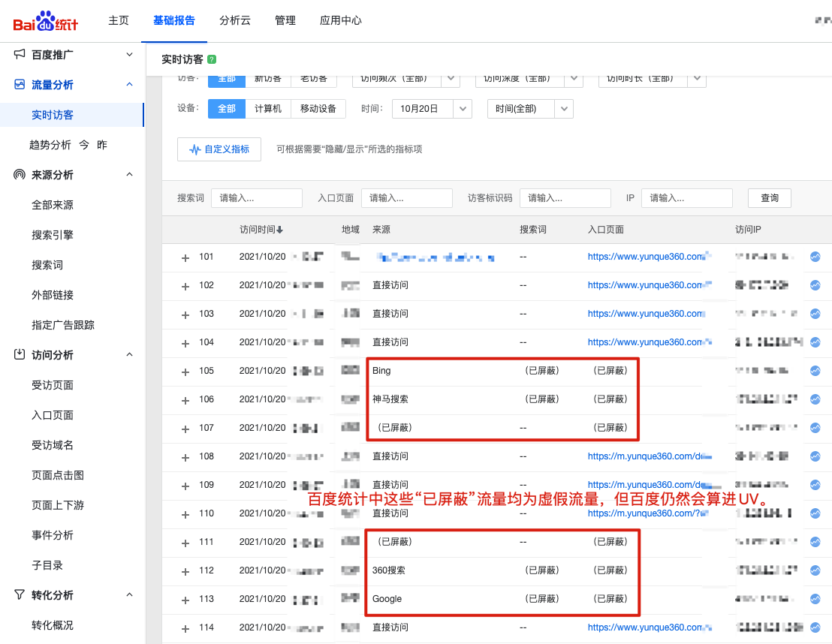Collapse the 来源分析 sidebar section

129,175
